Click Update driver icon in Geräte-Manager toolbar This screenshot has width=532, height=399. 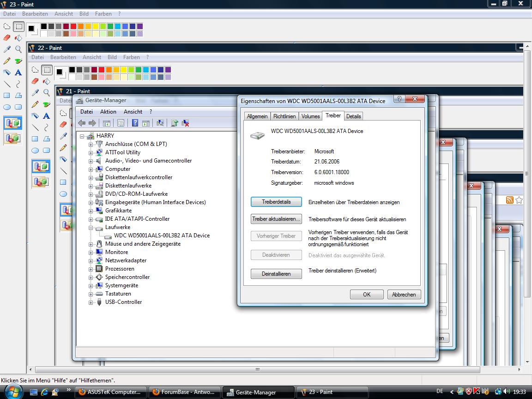[175, 123]
